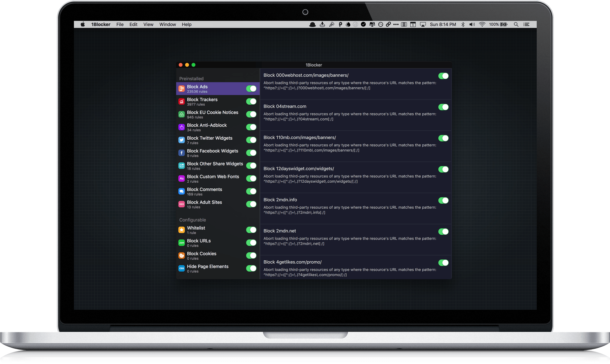Image resolution: width=610 pixels, height=364 pixels.
Task: Toggle the Block Other Share Widgets switch
Action: (x=251, y=166)
